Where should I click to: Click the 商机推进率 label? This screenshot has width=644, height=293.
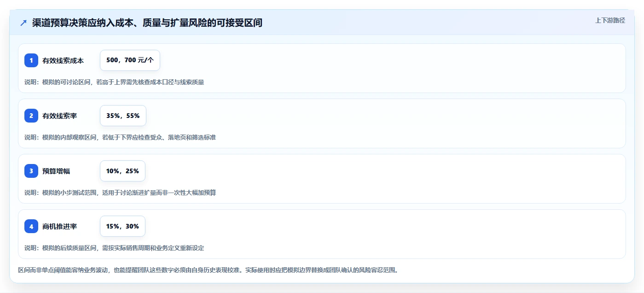point(60,226)
